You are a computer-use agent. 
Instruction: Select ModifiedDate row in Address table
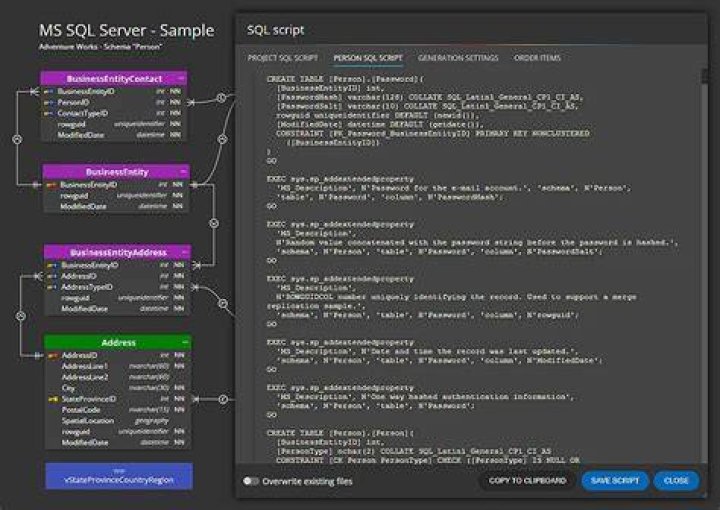click(118, 443)
